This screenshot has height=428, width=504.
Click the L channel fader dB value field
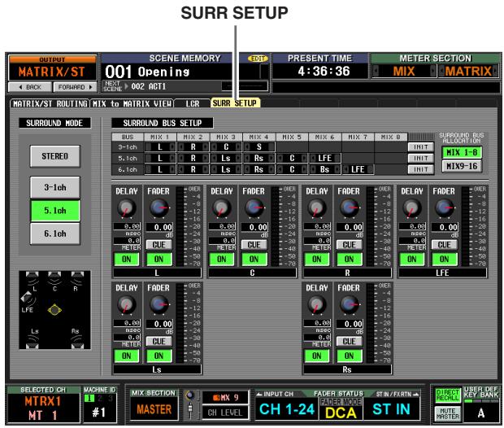(x=160, y=227)
